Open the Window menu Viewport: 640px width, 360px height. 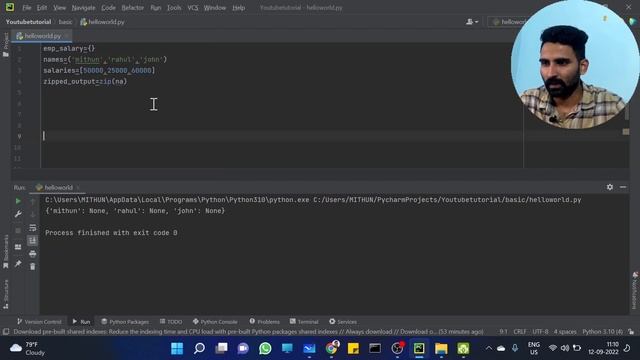click(215, 8)
